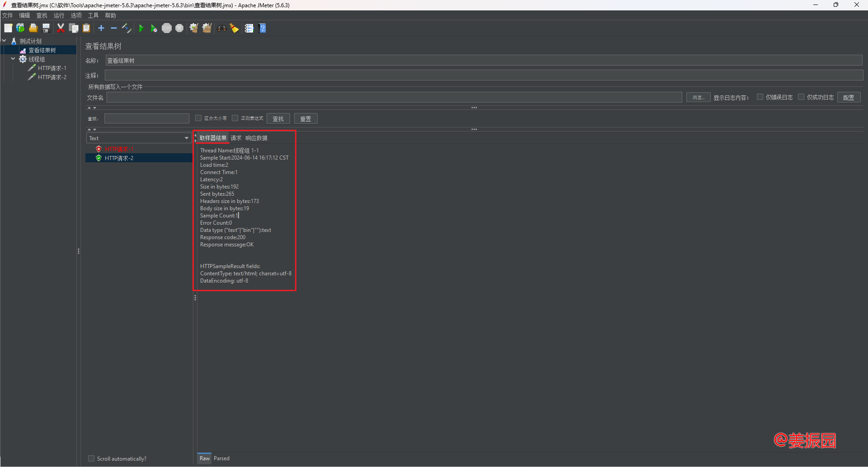Click the Toggle enable/disable icon
The width and height of the screenshot is (868, 467).
(127, 28)
